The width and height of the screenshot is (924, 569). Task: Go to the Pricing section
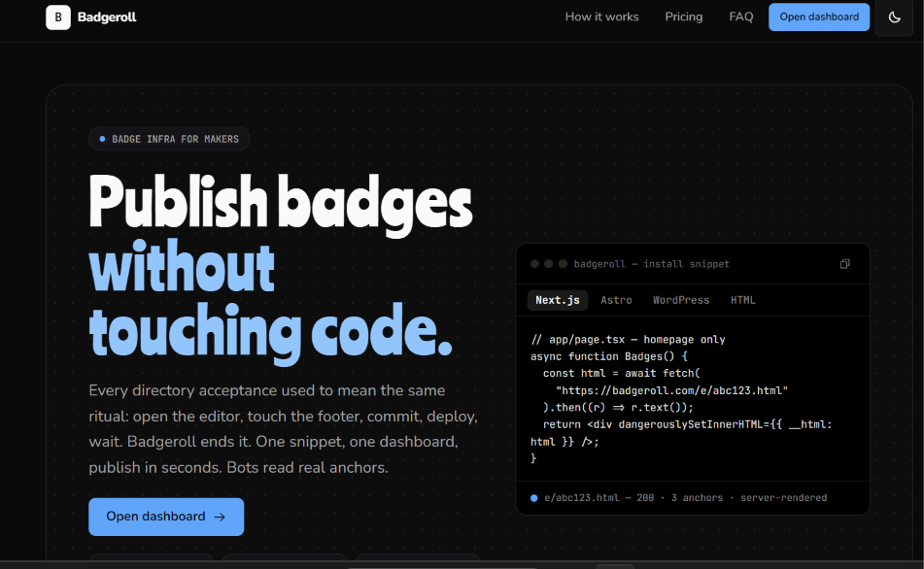[684, 17]
